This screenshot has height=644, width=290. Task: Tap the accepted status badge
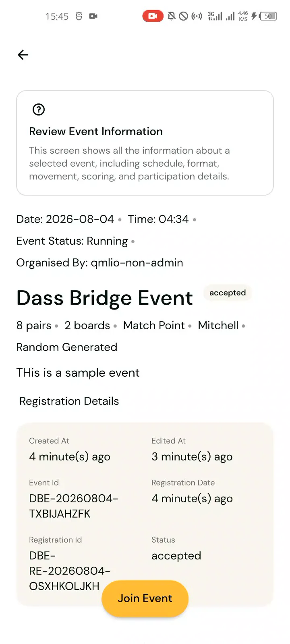pyautogui.click(x=228, y=293)
